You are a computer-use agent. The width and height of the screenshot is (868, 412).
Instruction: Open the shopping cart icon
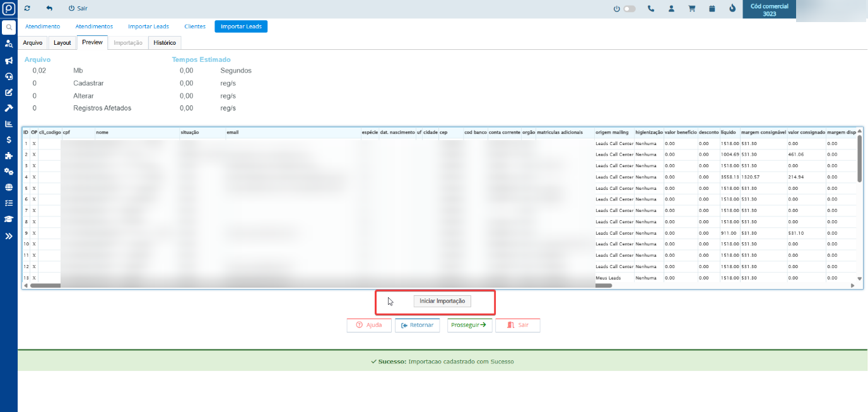click(691, 9)
